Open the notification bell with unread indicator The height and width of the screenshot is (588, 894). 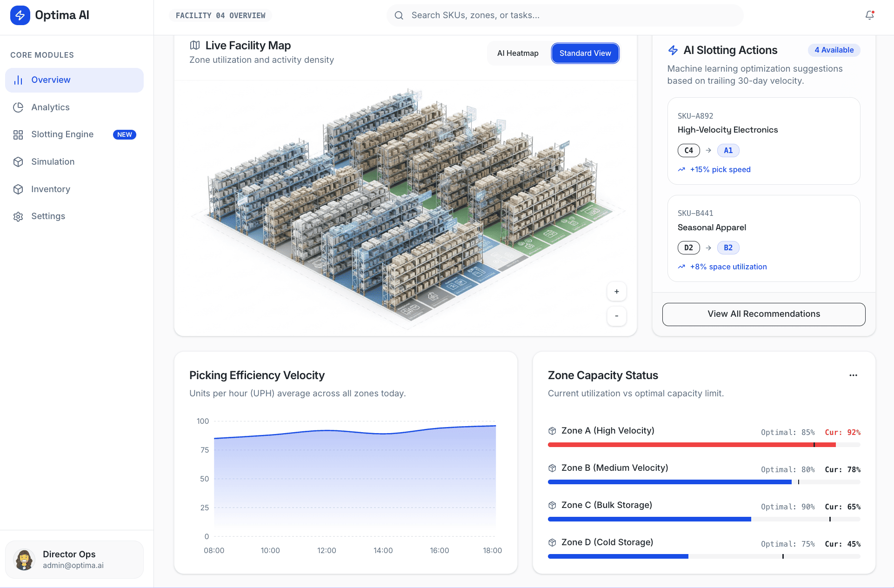869,15
